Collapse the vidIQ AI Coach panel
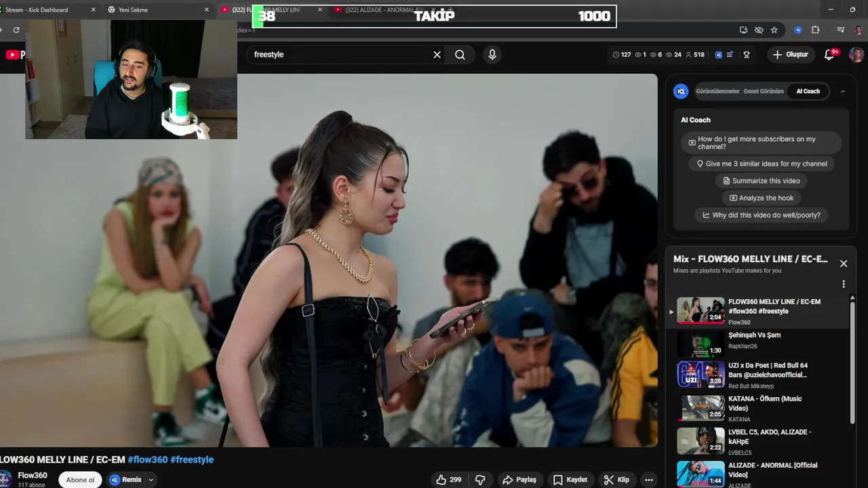The height and width of the screenshot is (488, 868). (x=843, y=91)
